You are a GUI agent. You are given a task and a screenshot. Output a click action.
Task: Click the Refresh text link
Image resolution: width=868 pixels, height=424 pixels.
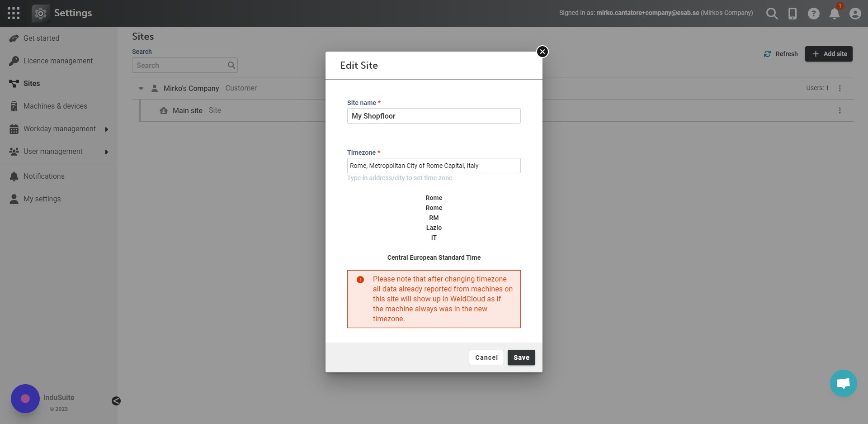click(787, 54)
